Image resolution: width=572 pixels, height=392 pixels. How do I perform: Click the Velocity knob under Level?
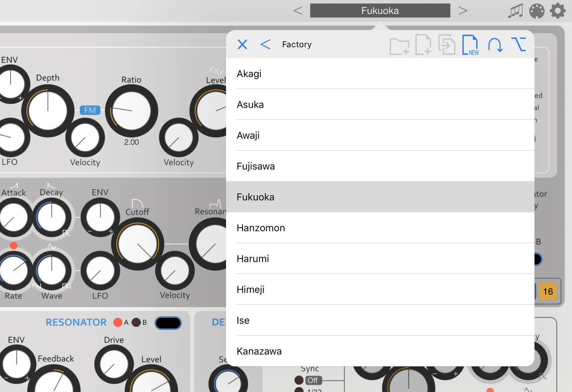point(179,138)
